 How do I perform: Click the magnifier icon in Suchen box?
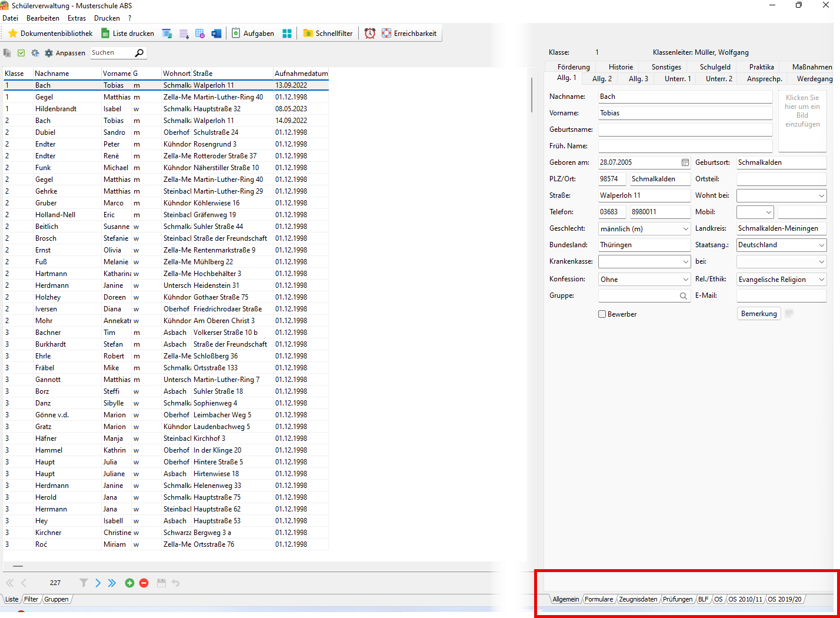point(139,53)
